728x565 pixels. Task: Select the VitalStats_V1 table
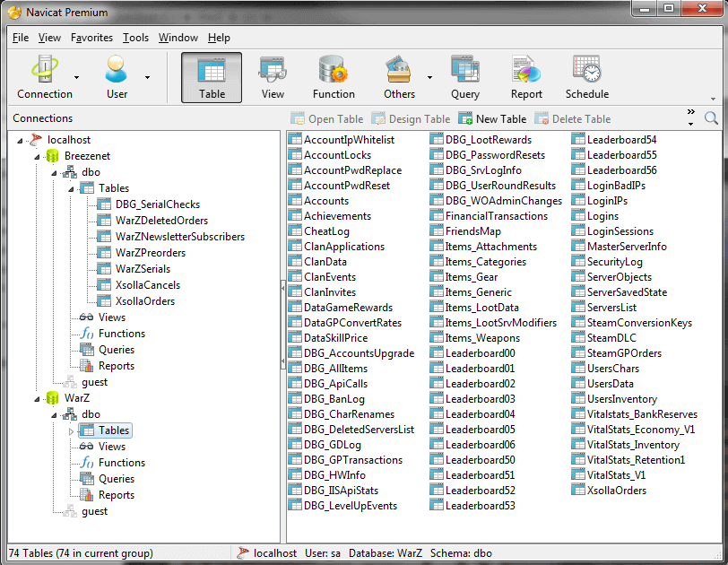[x=616, y=476]
